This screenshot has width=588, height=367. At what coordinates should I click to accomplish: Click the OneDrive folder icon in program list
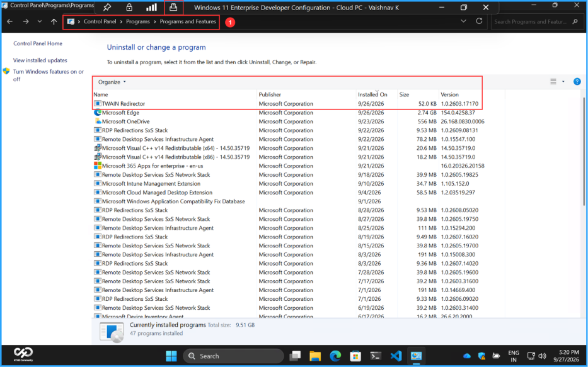click(98, 121)
